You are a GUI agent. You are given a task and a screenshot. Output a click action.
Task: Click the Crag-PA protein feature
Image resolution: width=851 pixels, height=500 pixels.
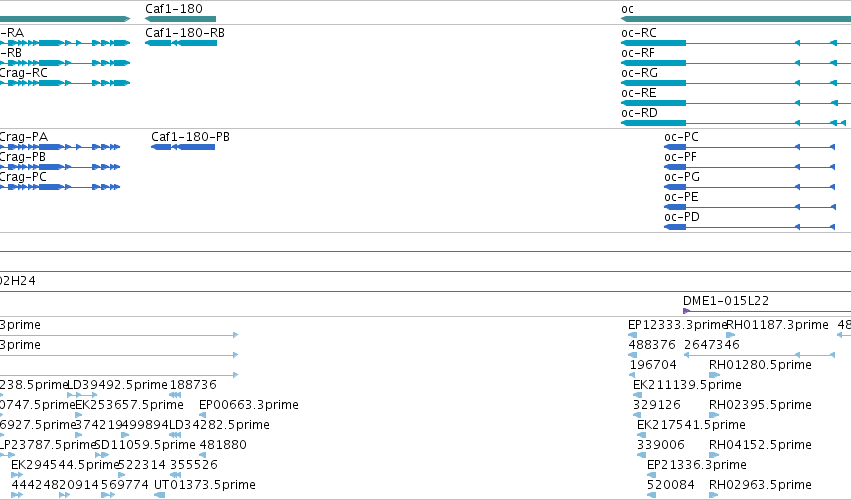point(60,147)
